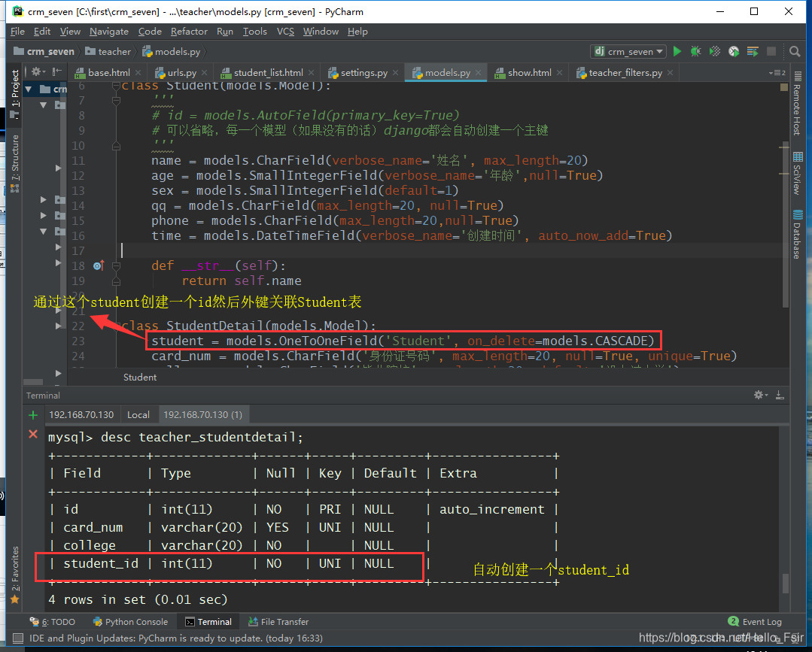This screenshot has height=652, width=812.
Task: Close the student_list.html editor tab
Action: coord(311,73)
